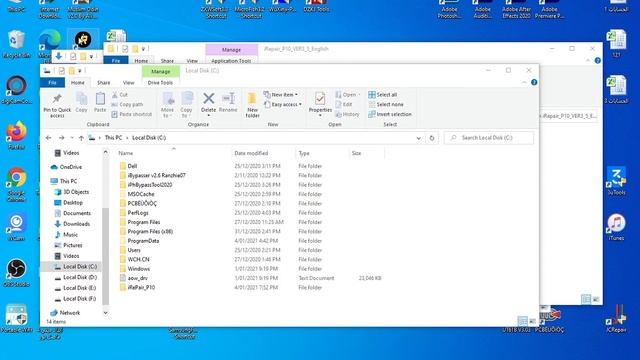Open OBS Studio desktop shortcut
This screenshot has width=640, height=360.
tap(16, 272)
